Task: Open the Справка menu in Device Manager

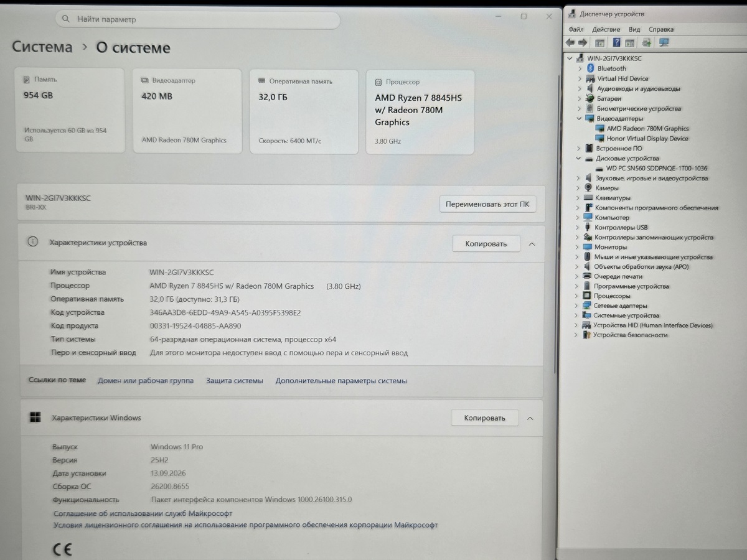Action: click(660, 29)
